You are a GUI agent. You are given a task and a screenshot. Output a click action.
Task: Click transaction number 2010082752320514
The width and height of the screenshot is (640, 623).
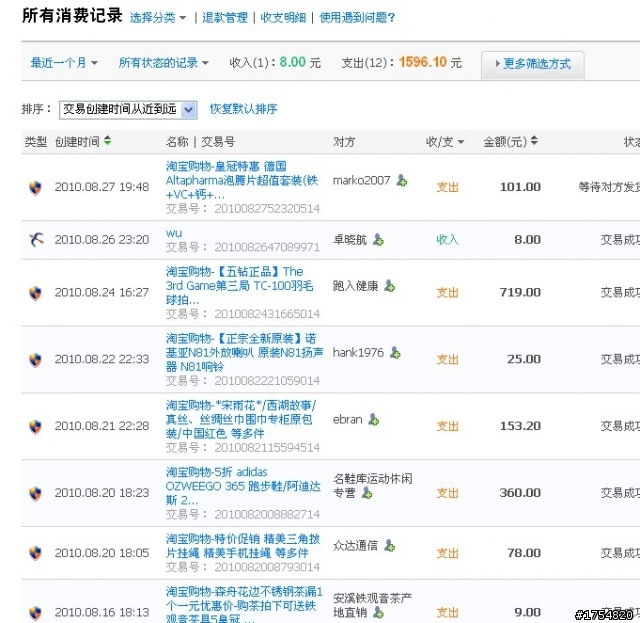267,209
